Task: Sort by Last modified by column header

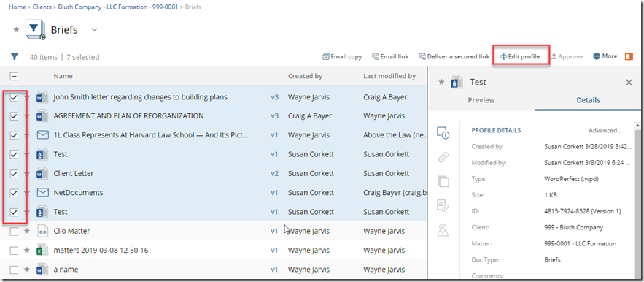Action: [389, 76]
